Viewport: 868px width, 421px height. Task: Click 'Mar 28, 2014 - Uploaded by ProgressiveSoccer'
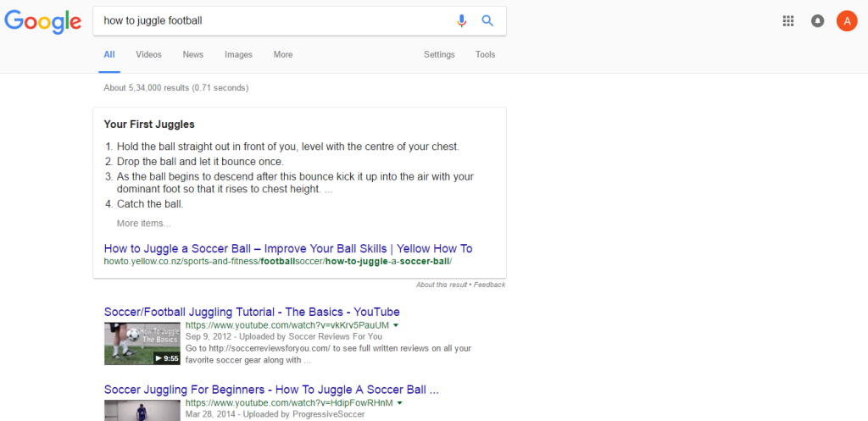(x=275, y=414)
